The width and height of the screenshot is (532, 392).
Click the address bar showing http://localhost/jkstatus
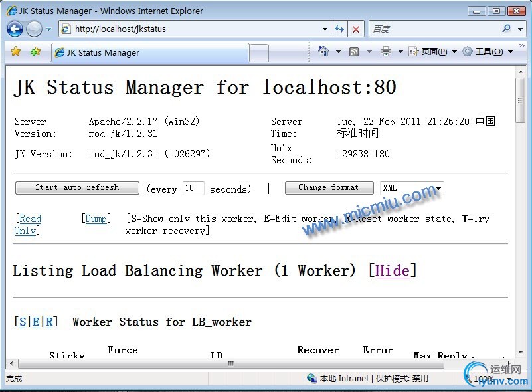click(x=190, y=29)
